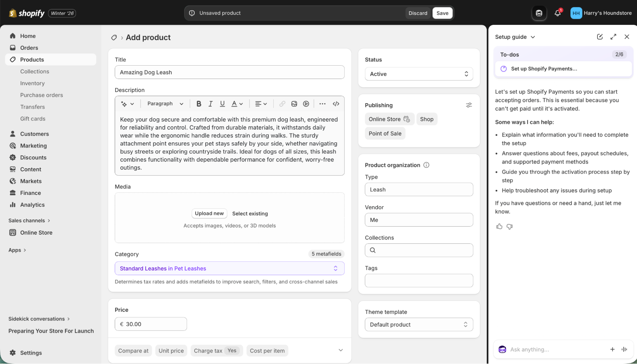This screenshot has width=637, height=364.
Task: Expand the Theme template Default product dropdown
Action: pos(419,325)
